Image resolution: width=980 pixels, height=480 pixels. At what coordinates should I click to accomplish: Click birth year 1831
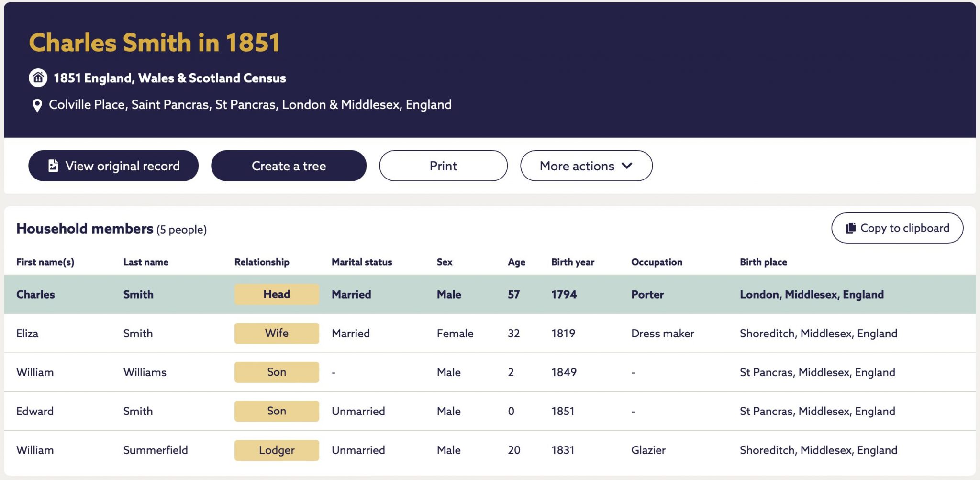[563, 450]
